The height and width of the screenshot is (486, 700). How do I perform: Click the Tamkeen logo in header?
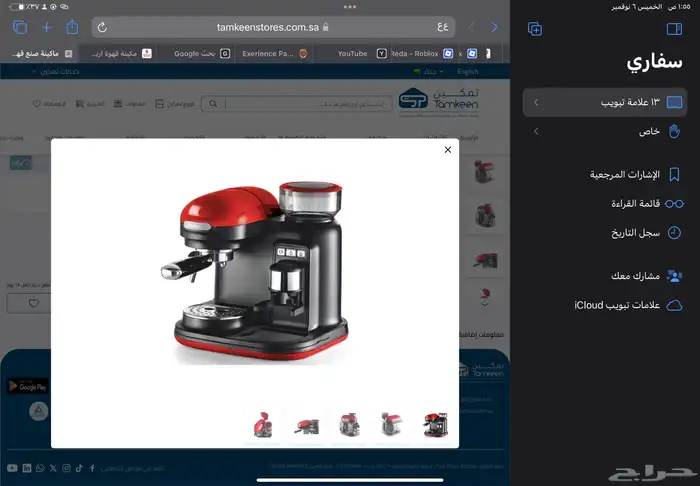pos(438,101)
